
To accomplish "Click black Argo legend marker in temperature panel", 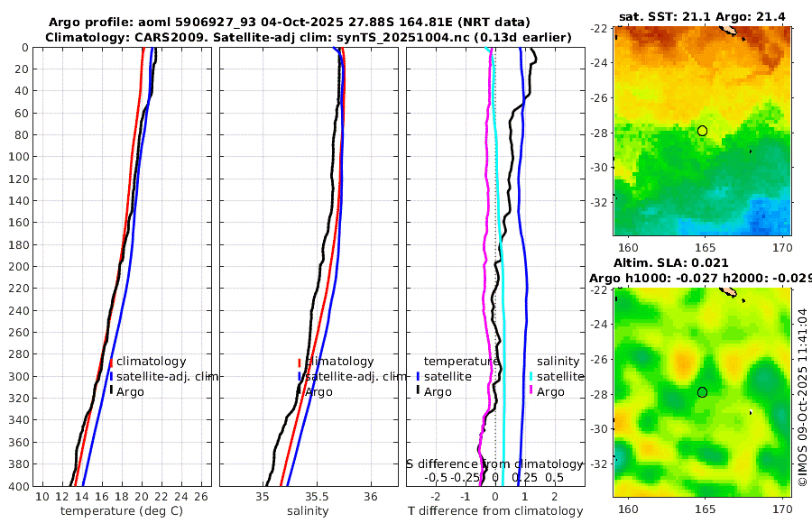I will tap(111, 390).
